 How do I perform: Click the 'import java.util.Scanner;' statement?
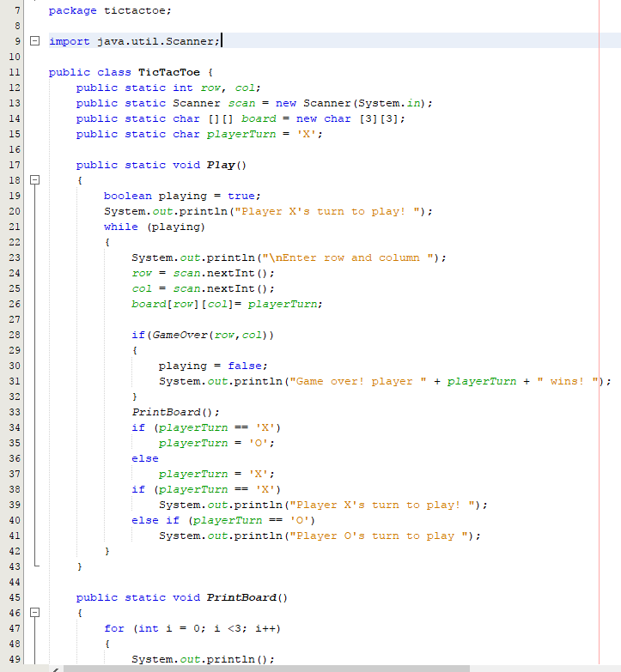[134, 41]
